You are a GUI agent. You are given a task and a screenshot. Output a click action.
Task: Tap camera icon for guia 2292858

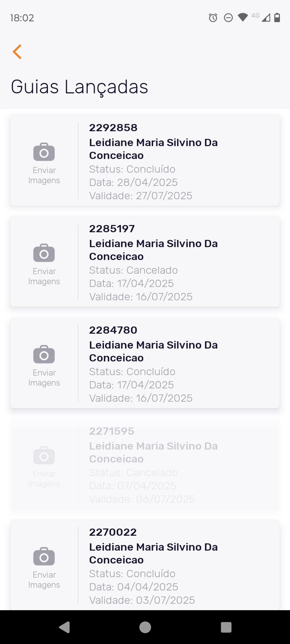44,152
